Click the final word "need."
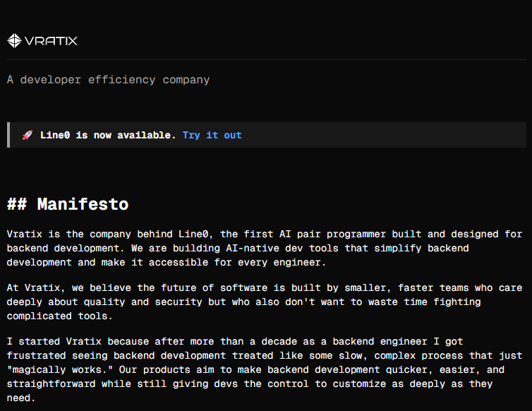This screenshot has height=411, width=532. [x=21, y=398]
